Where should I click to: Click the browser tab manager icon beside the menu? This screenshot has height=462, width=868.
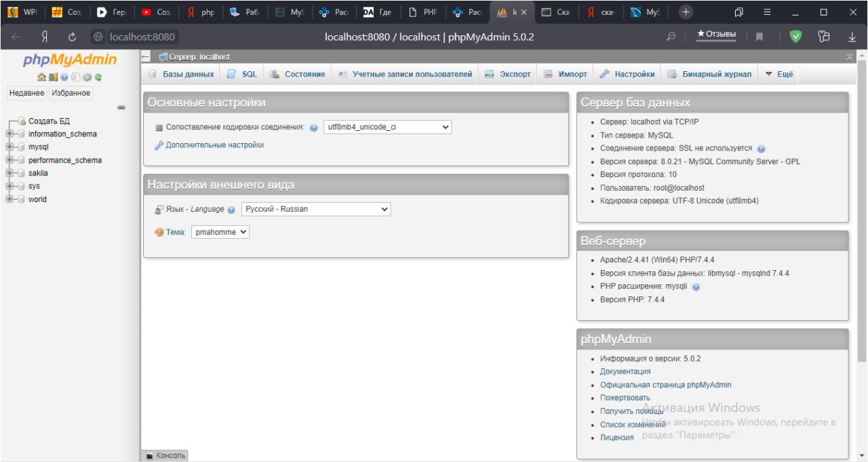[739, 12]
